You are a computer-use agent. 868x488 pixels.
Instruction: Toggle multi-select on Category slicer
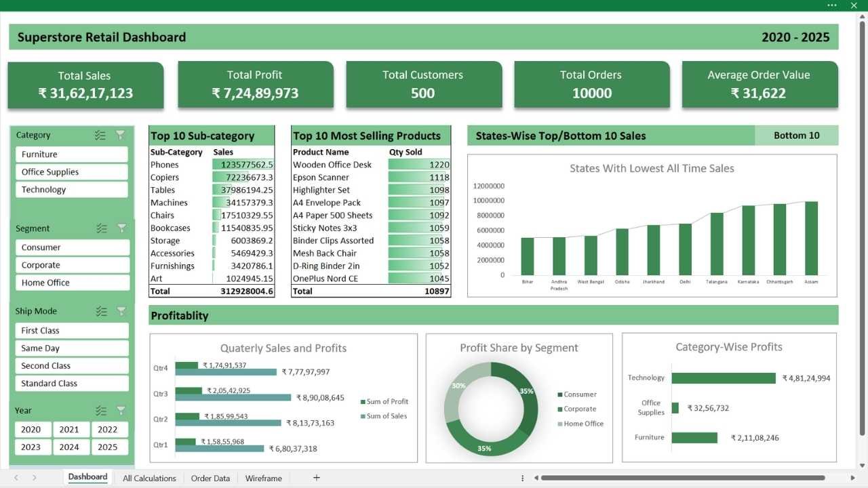click(x=100, y=136)
